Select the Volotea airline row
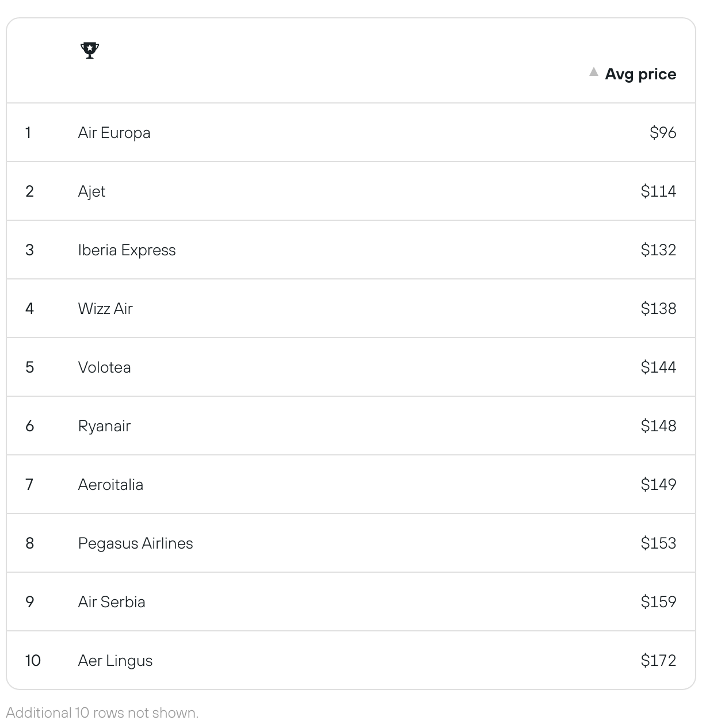Screen dimensions: 702x728 coord(351,367)
